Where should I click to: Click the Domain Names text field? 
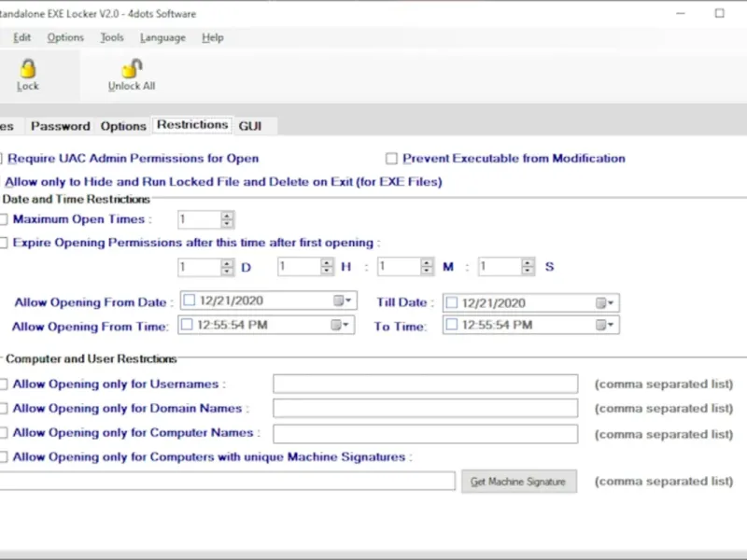pyautogui.click(x=425, y=409)
